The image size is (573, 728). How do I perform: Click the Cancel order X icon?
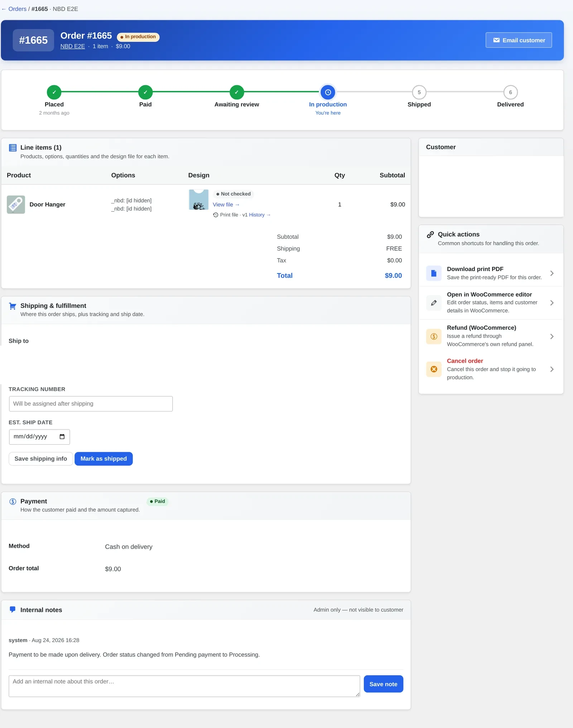pos(434,369)
